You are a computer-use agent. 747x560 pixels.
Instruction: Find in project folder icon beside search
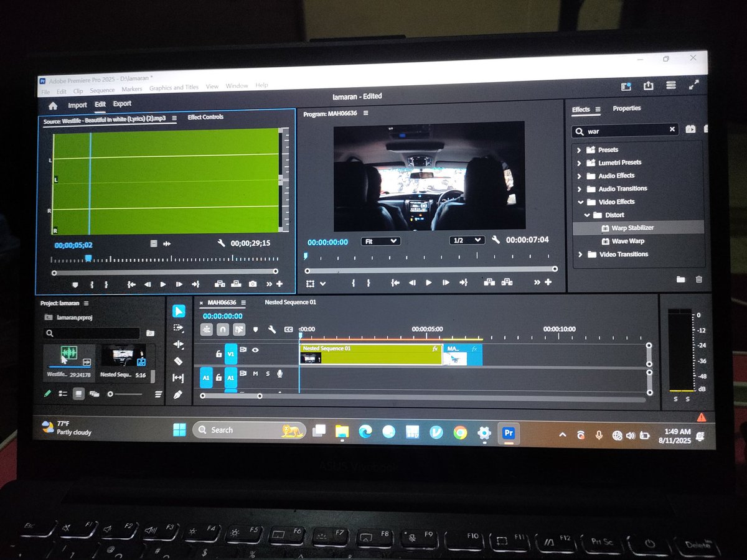(150, 333)
